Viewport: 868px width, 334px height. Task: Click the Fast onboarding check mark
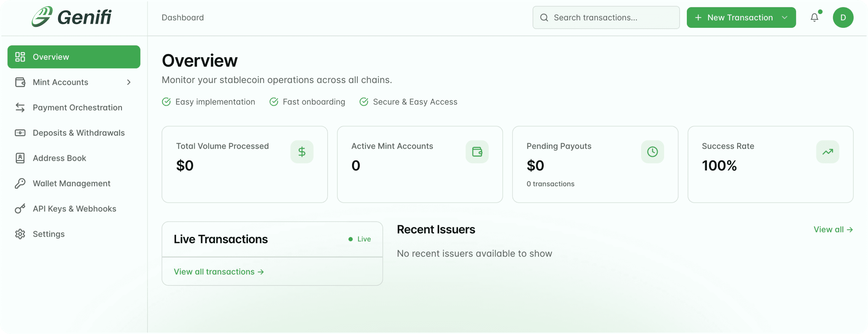point(274,102)
